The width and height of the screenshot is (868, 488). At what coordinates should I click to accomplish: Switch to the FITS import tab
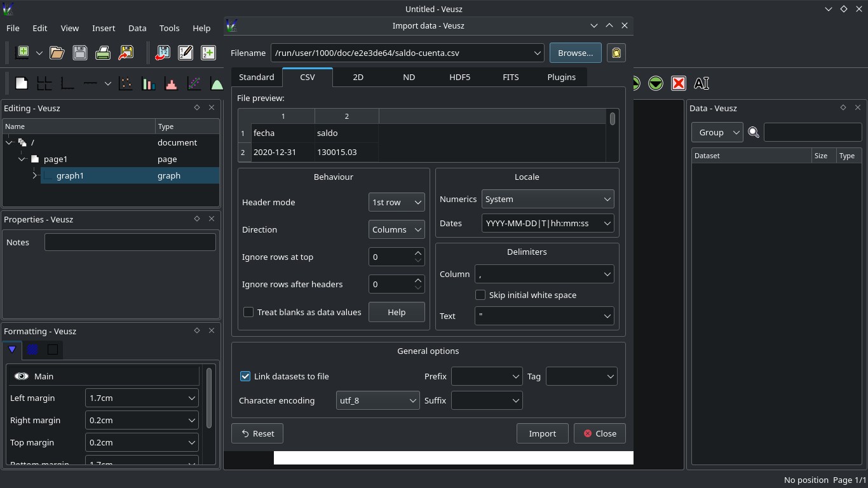(510, 77)
